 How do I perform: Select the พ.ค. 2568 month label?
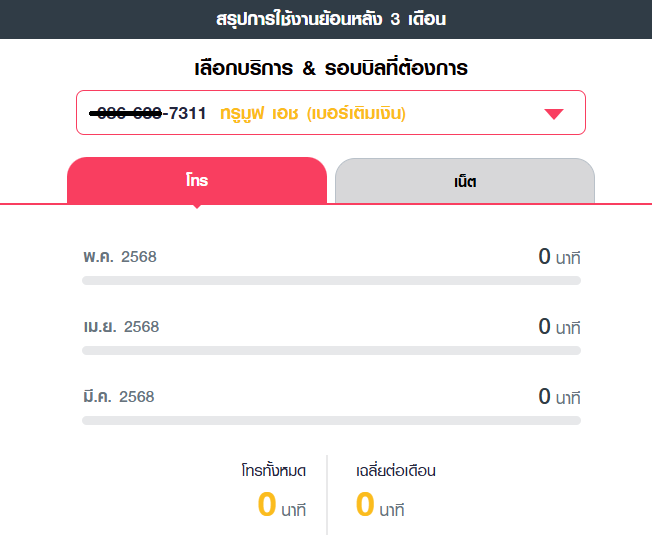click(120, 256)
